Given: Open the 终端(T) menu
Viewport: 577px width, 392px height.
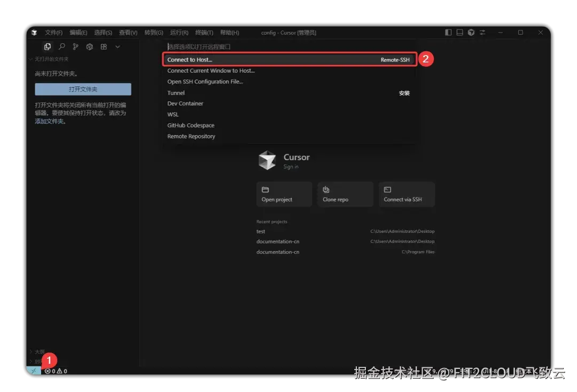Looking at the screenshot, I should (x=204, y=33).
